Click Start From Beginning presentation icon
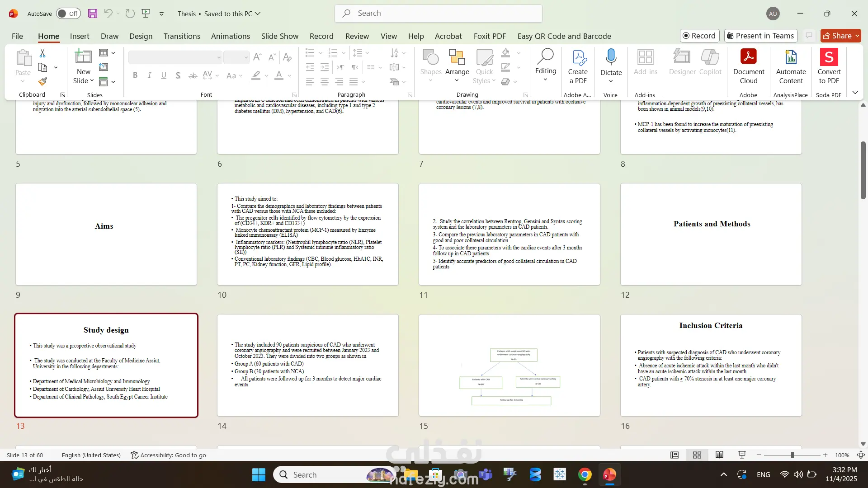This screenshot has width=868, height=488. (x=146, y=14)
